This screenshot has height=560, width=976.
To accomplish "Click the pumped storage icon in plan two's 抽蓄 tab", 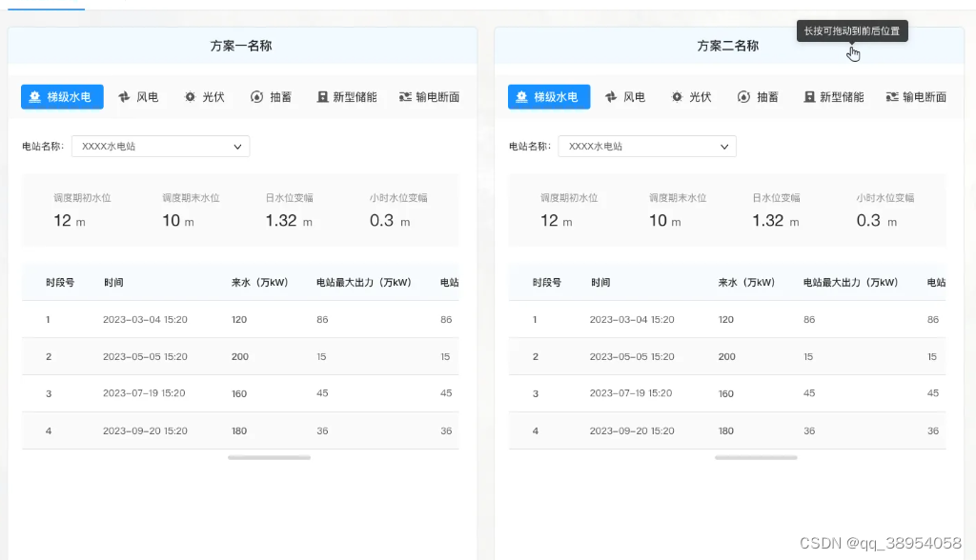I will pyautogui.click(x=743, y=97).
